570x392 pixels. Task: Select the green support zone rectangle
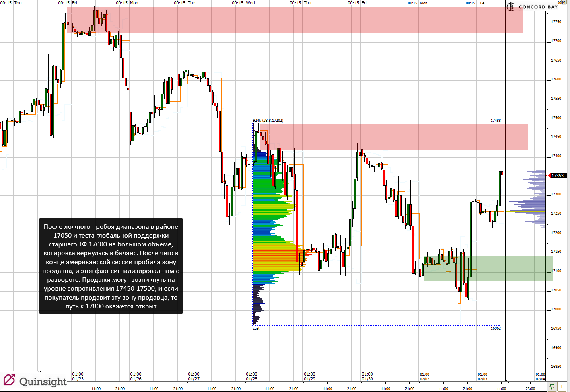(488, 269)
